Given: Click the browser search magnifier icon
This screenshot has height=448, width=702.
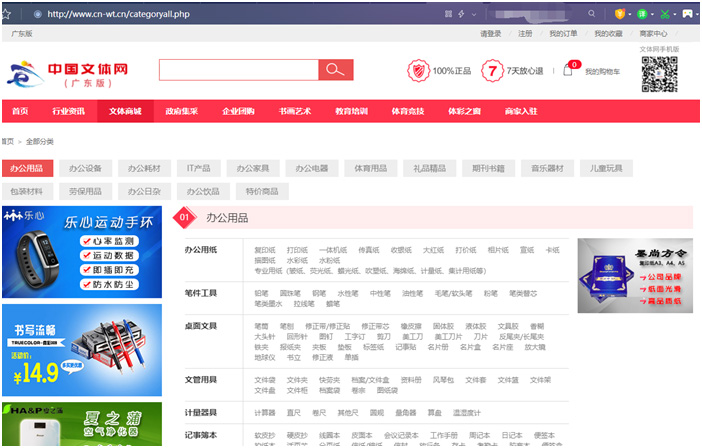Looking at the screenshot, I should point(591,14).
